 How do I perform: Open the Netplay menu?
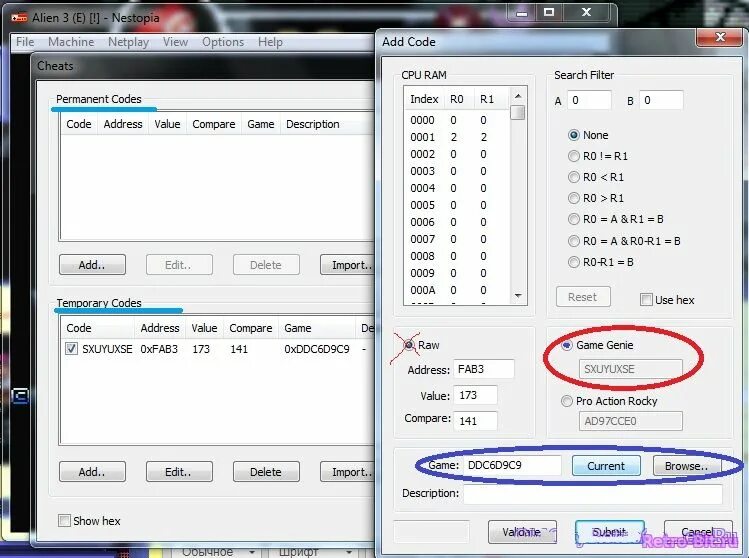click(128, 42)
